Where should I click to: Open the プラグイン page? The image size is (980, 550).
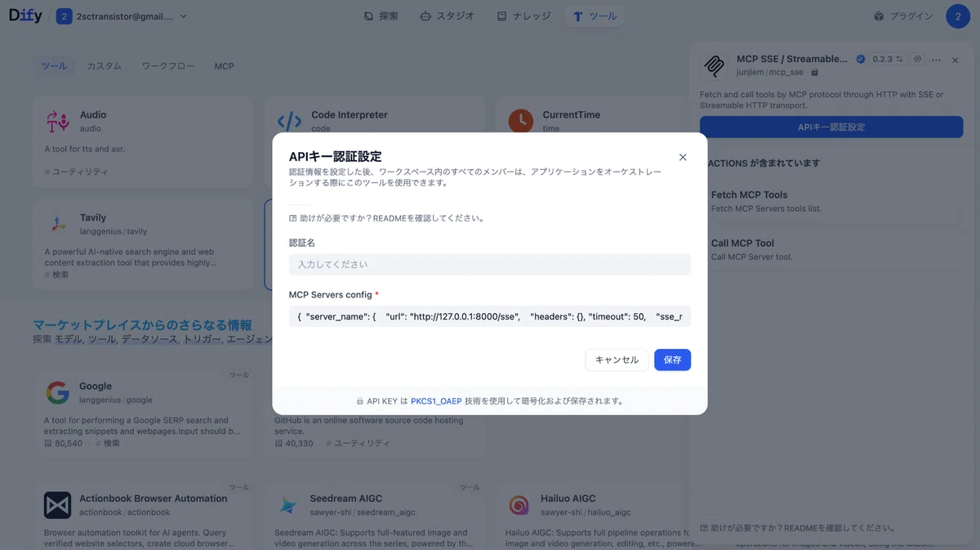tap(902, 16)
